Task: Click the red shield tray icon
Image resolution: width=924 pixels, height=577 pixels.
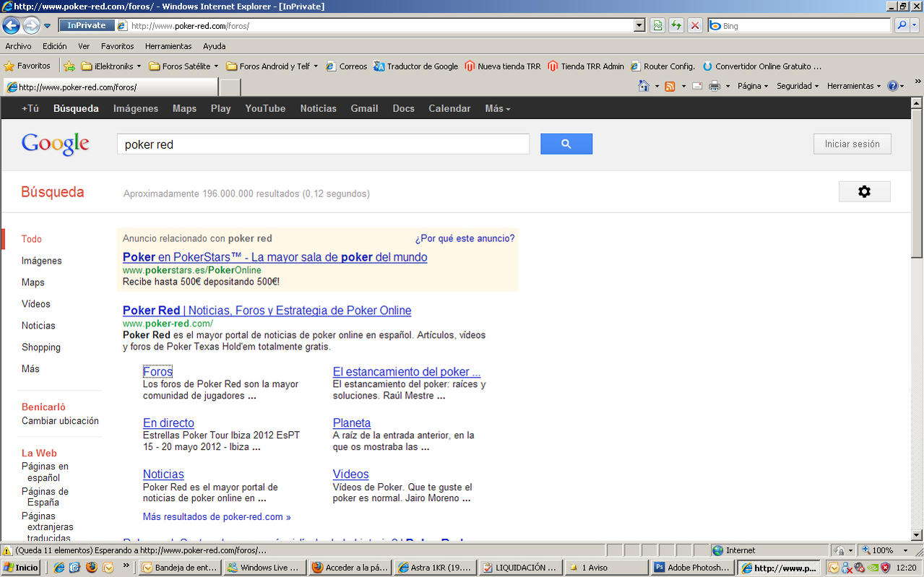Action: click(x=885, y=568)
